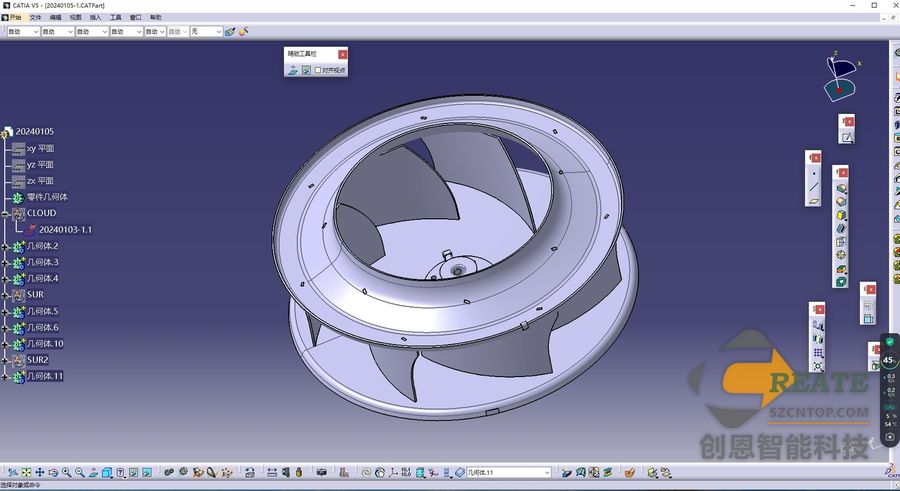This screenshot has height=491, width=900.
Task: Select the Pan view tool
Action: 40,473
